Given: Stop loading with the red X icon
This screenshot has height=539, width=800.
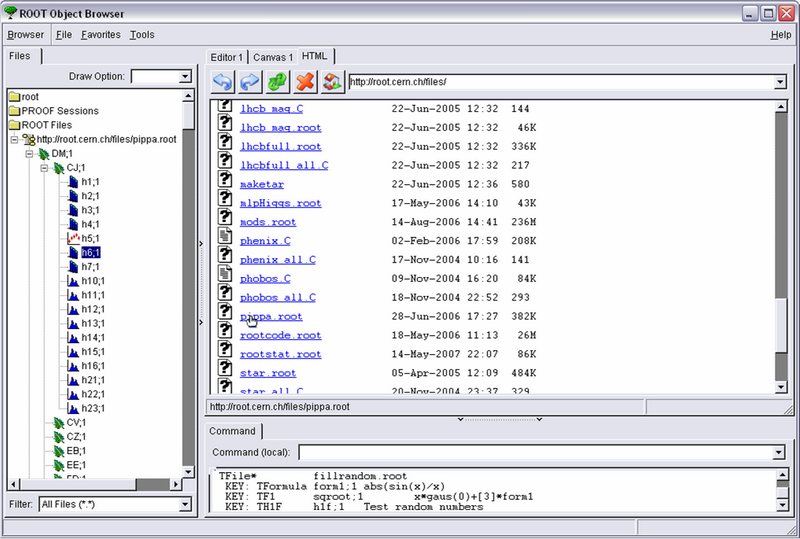Looking at the screenshot, I should tap(305, 82).
